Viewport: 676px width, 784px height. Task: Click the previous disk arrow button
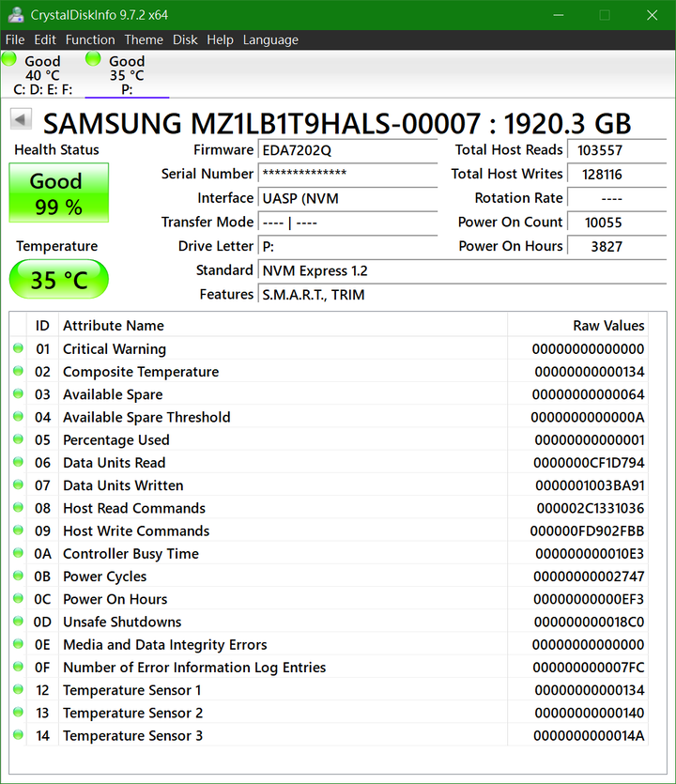(21, 119)
